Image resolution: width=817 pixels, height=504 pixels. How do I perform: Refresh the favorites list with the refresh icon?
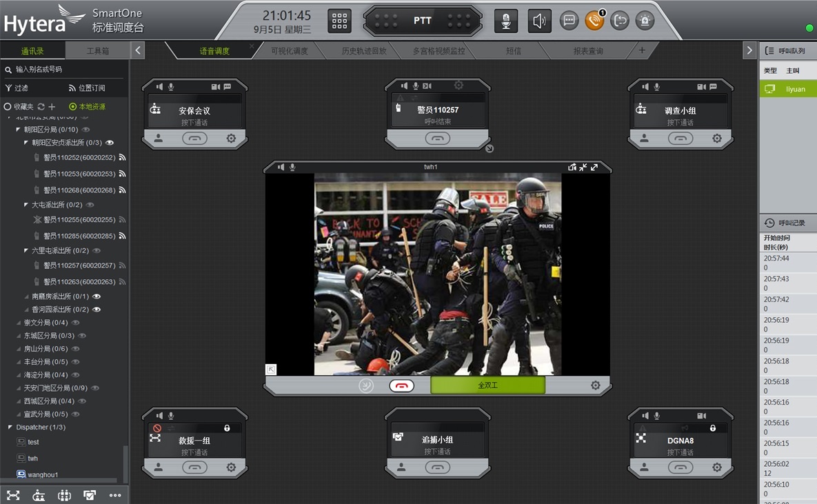pyautogui.click(x=41, y=106)
